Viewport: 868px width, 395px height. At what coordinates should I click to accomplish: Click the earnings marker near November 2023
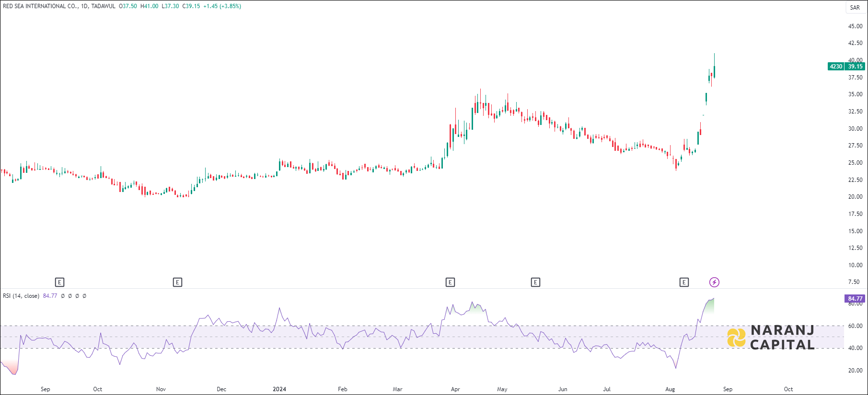click(x=177, y=282)
